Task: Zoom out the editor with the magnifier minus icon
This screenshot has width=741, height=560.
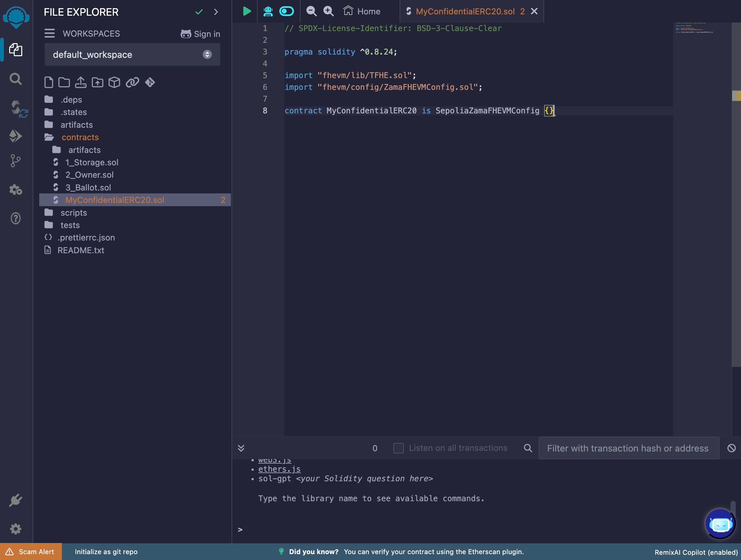Action: (311, 11)
